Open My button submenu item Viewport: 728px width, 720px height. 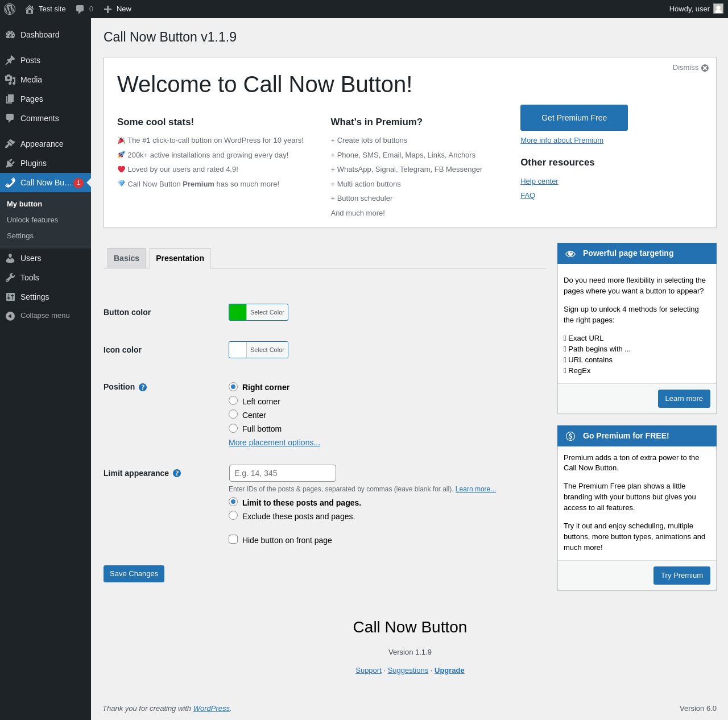point(24,204)
